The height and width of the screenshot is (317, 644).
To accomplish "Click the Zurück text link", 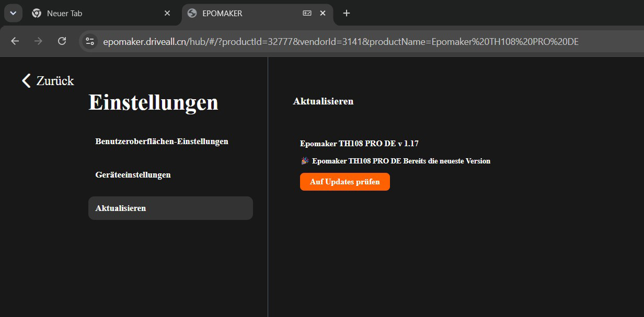I will click(x=55, y=80).
